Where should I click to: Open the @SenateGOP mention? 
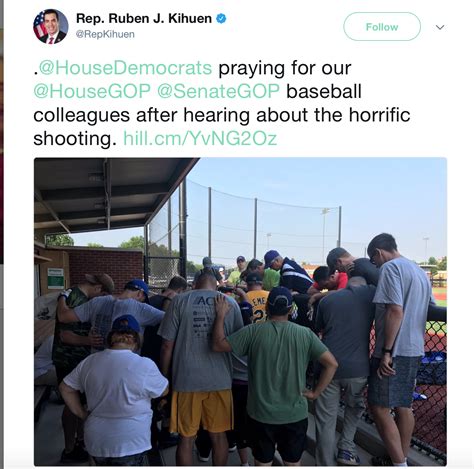218,91
